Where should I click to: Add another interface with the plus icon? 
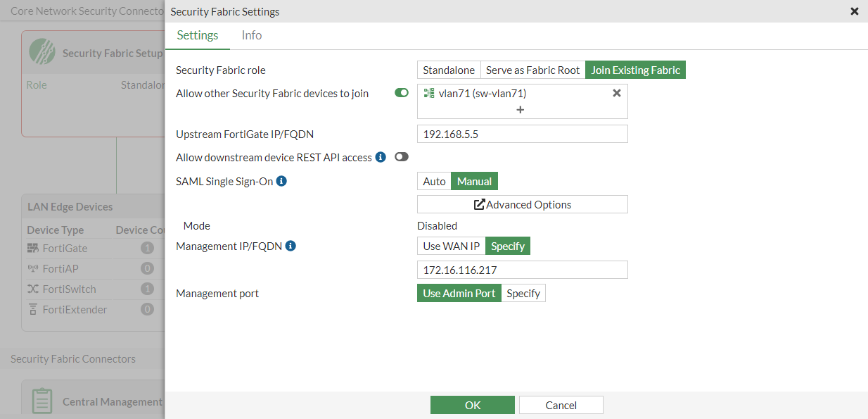(x=521, y=110)
